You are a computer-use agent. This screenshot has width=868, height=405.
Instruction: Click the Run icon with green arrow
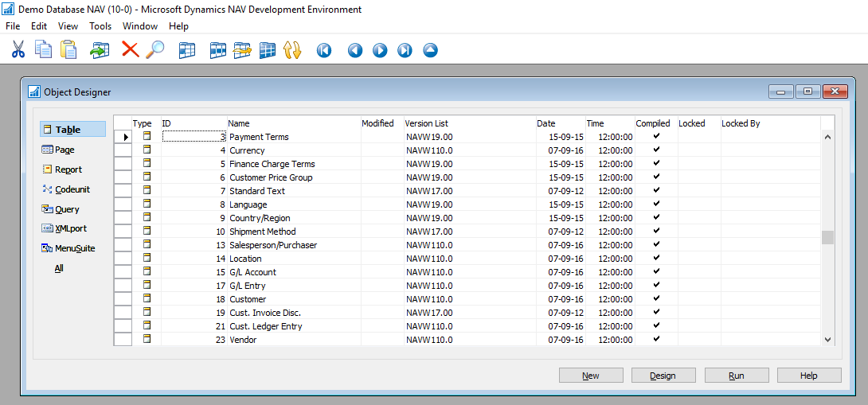pos(100,50)
